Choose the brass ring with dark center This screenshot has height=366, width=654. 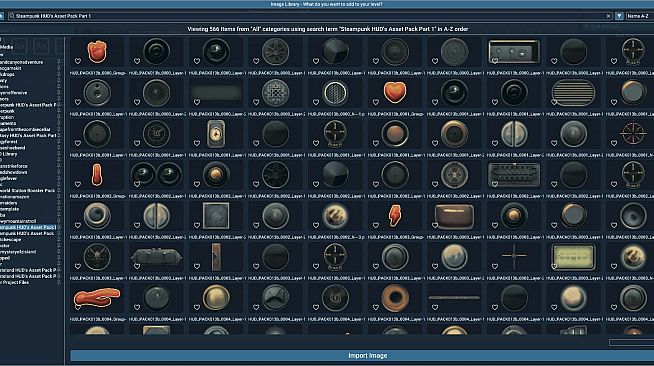point(454,133)
